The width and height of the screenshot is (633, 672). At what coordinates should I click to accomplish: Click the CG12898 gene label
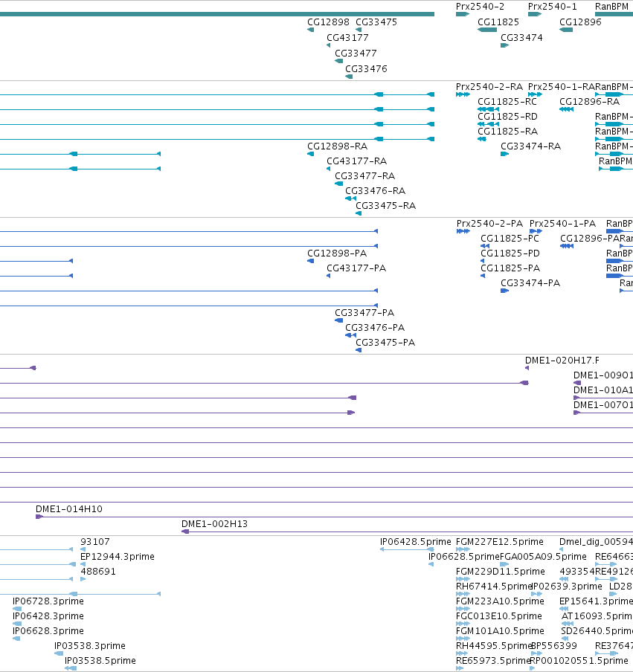point(329,22)
